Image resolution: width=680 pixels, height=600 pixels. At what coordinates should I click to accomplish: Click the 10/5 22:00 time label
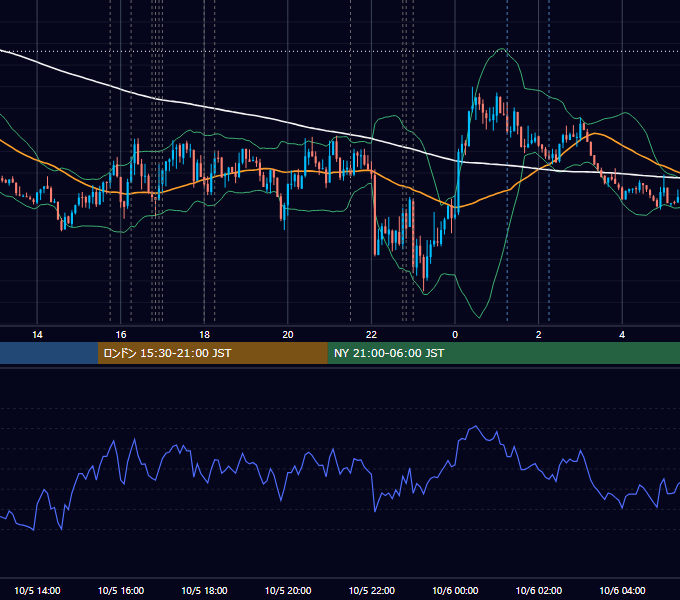coord(372,590)
